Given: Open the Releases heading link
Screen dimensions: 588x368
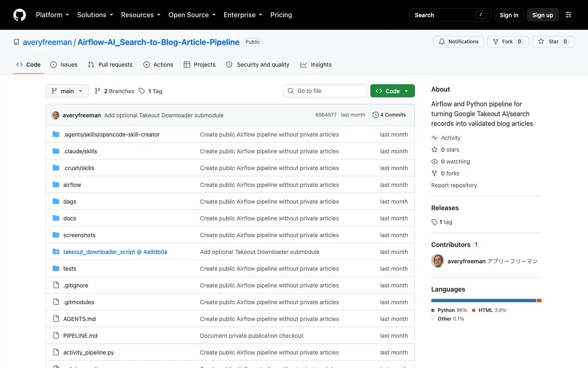Looking at the screenshot, I should (445, 208).
